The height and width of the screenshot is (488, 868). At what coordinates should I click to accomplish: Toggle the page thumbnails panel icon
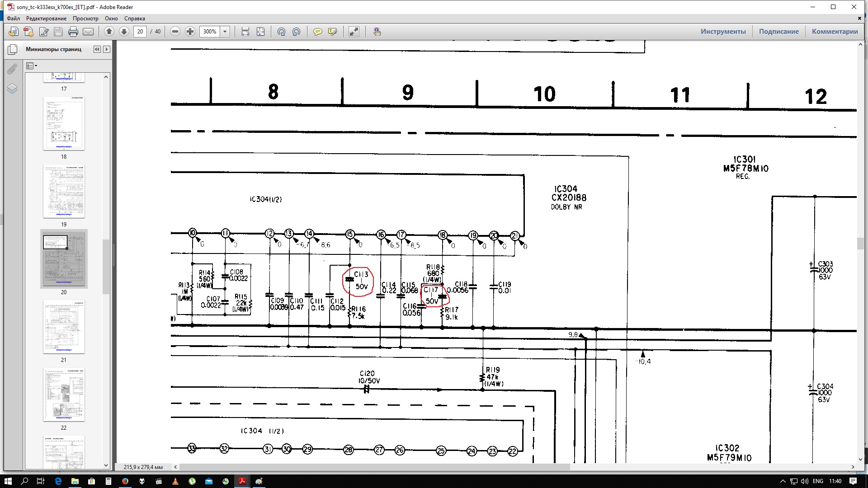click(12, 49)
